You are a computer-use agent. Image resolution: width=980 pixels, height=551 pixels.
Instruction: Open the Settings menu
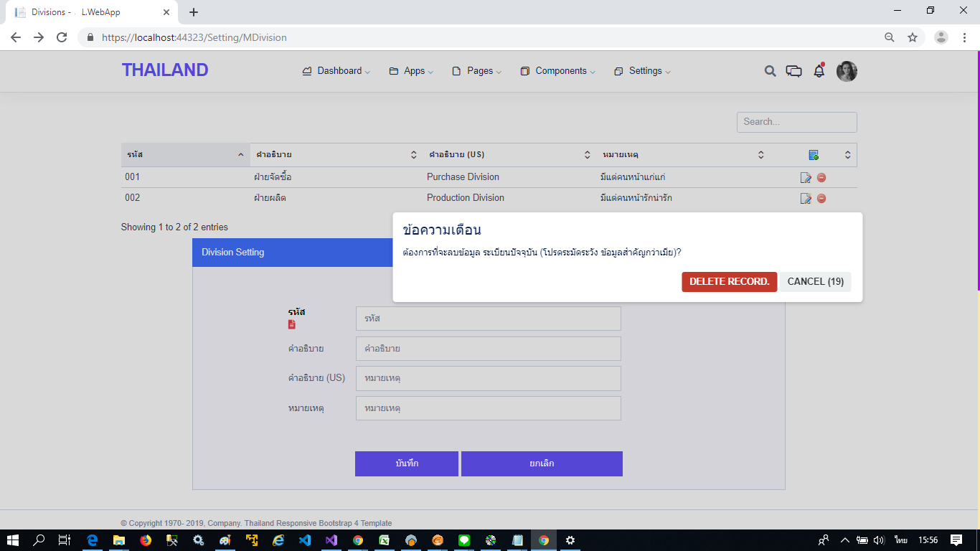pos(643,71)
